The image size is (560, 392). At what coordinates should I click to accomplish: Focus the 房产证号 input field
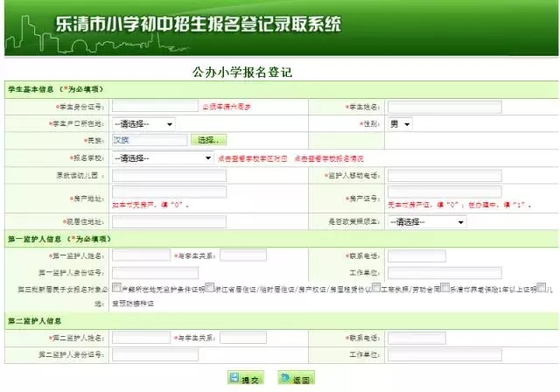pyautogui.click(x=444, y=192)
